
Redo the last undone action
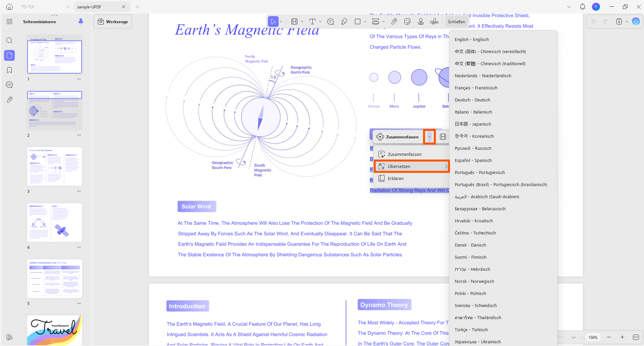[605, 21]
